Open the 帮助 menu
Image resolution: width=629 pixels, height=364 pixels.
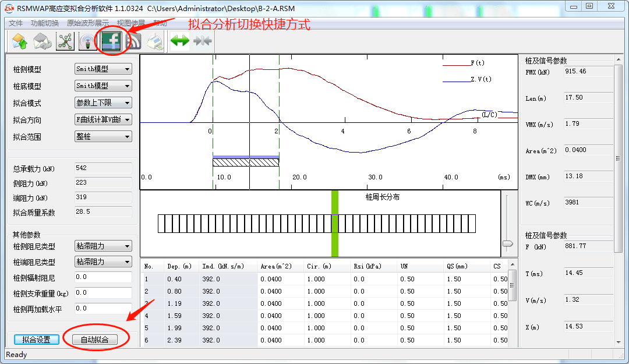tap(160, 23)
